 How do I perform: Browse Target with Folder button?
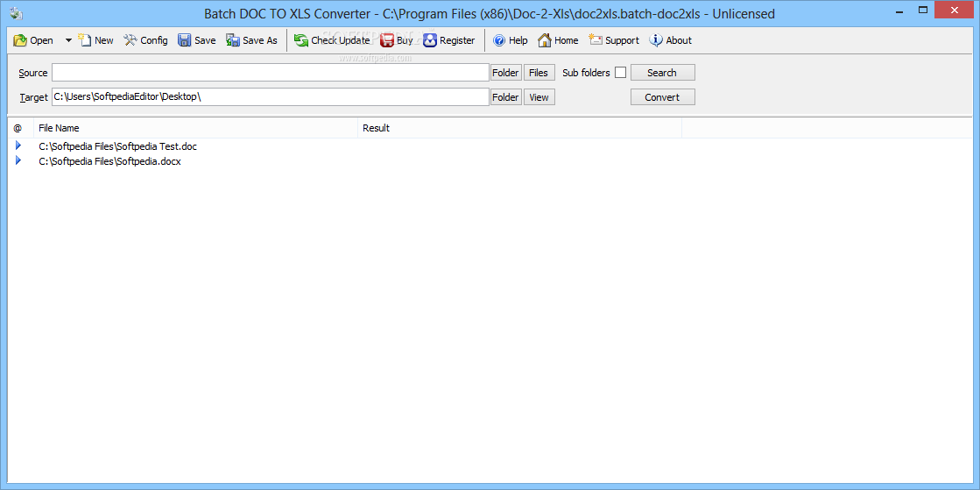click(505, 97)
